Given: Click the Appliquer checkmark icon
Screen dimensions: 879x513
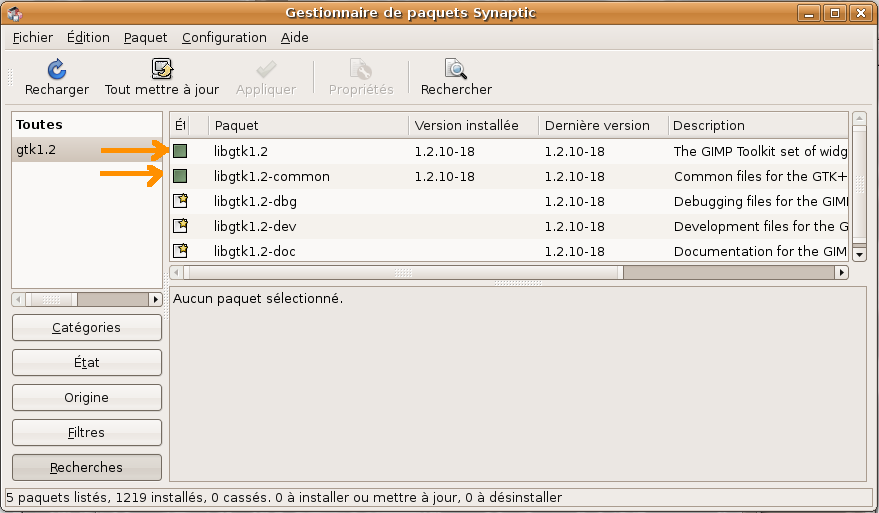Looking at the screenshot, I should click(266, 69).
